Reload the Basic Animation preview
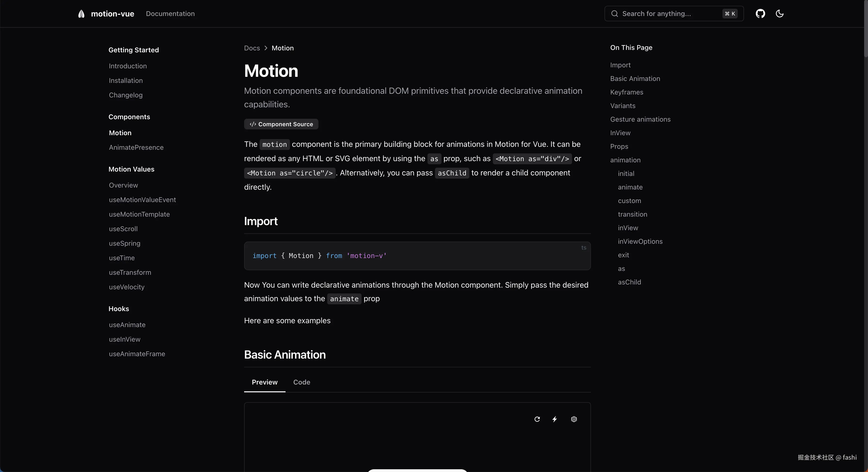Screen dimensions: 868x472 pos(537,419)
